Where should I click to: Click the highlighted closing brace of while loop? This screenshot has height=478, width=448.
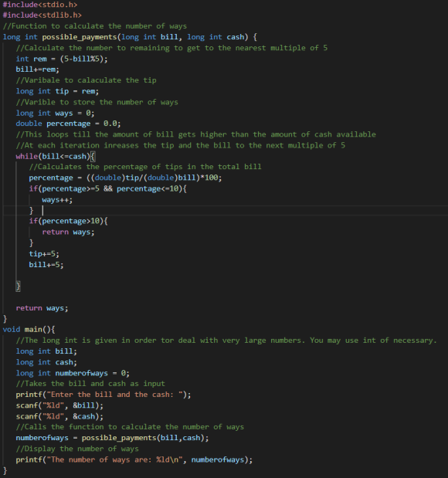click(18, 286)
